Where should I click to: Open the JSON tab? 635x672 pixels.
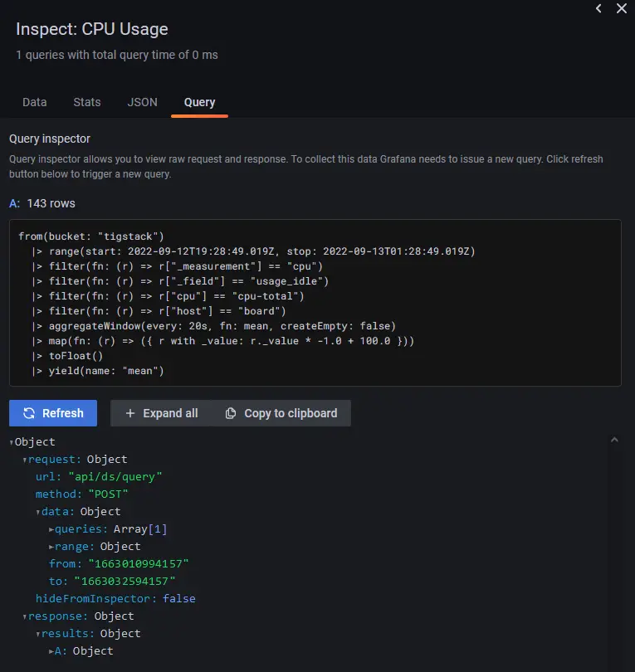(141, 102)
